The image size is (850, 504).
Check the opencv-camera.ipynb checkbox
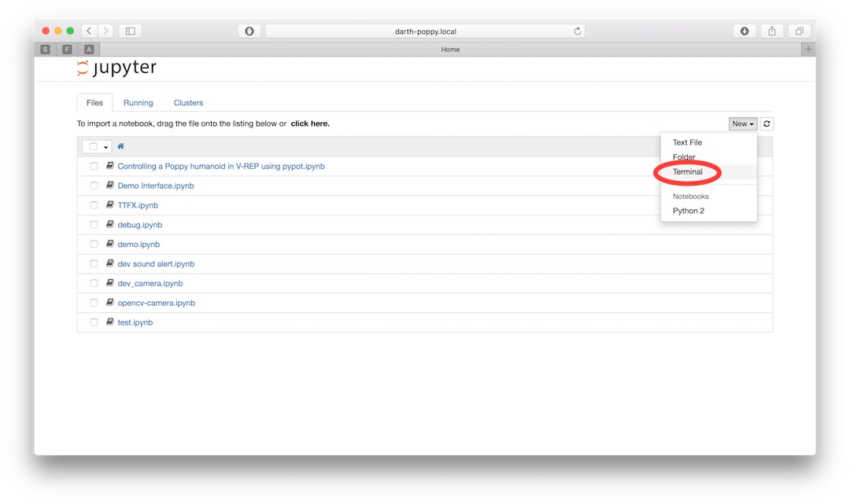[94, 303]
